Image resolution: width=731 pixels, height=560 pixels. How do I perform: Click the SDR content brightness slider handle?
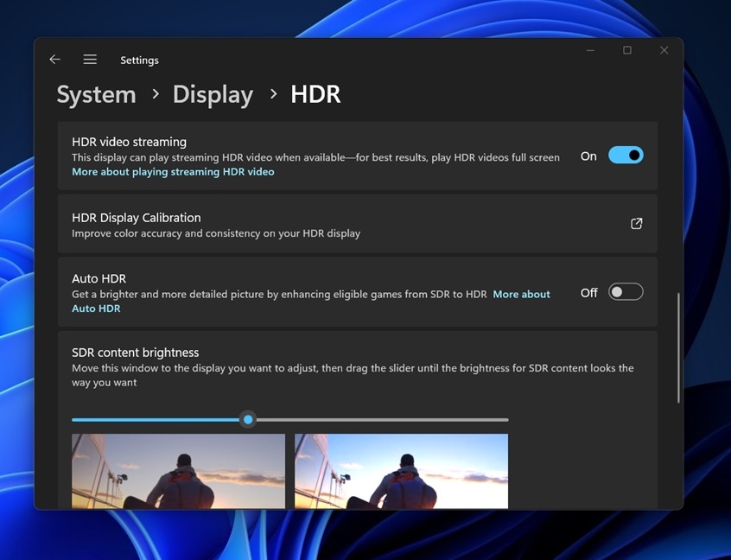(248, 419)
